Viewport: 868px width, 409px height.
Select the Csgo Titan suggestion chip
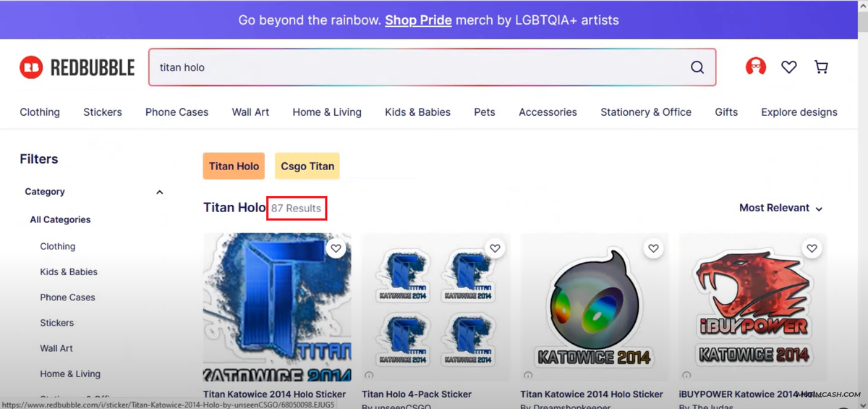click(307, 166)
